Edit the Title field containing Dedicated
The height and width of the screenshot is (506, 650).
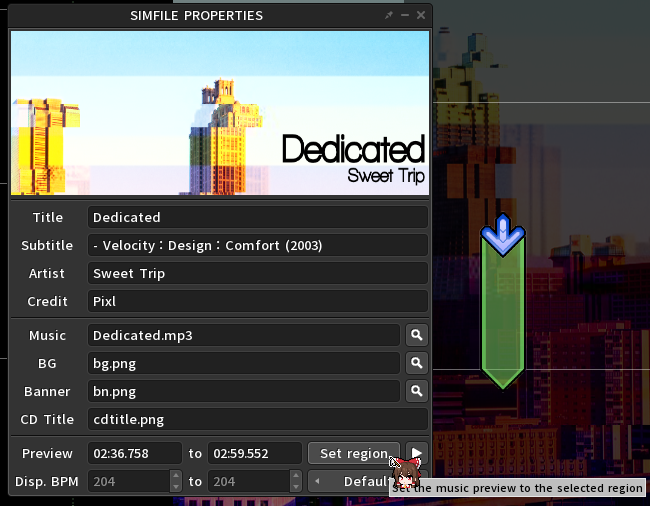[257, 217]
